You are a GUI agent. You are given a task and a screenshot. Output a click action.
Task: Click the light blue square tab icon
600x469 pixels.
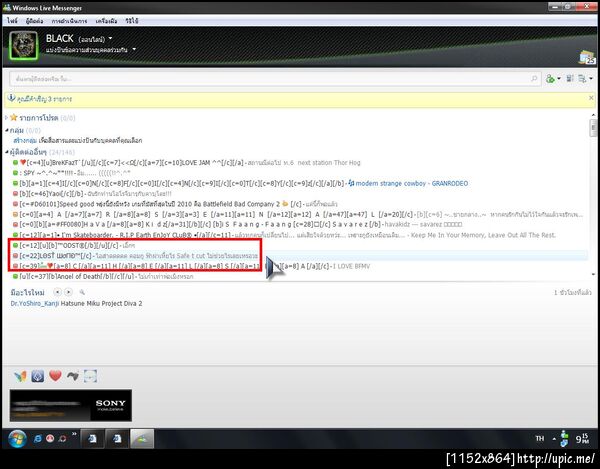tap(90, 376)
